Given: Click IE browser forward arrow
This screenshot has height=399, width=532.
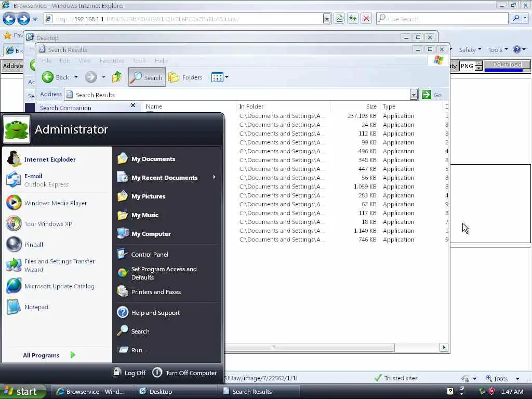Looking at the screenshot, I should (x=23, y=19).
